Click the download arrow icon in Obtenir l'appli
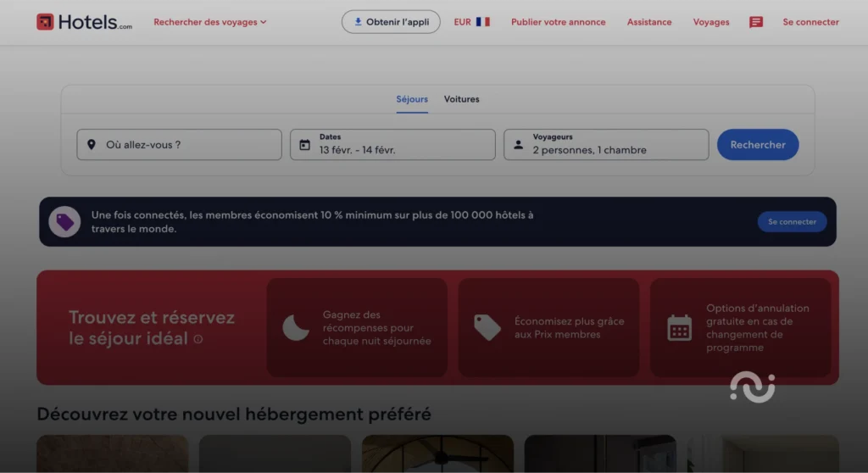 point(358,21)
